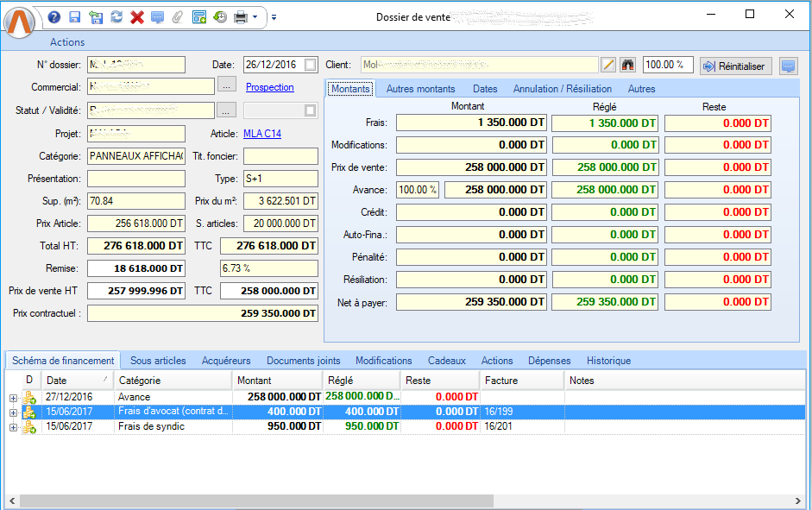Click the red X delete icon

[x=136, y=17]
